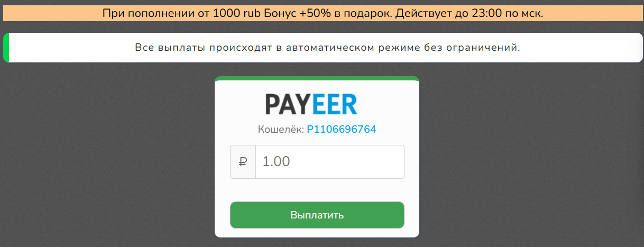The image size is (644, 247).
Task: Click the orange bonus promo banner
Action: [x=323, y=13]
